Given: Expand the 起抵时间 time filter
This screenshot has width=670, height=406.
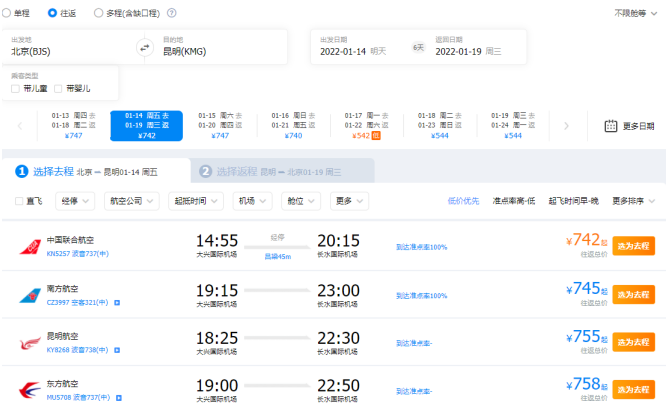Looking at the screenshot, I should click(196, 201).
